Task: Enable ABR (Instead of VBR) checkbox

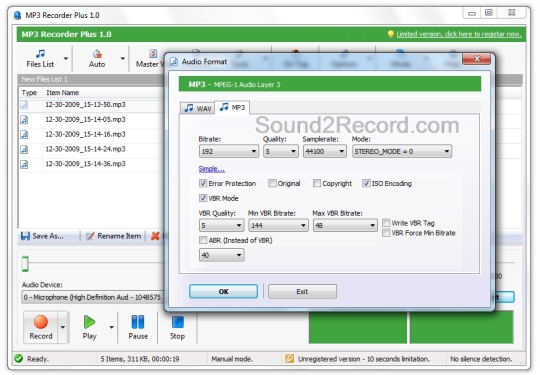Action: (203, 240)
